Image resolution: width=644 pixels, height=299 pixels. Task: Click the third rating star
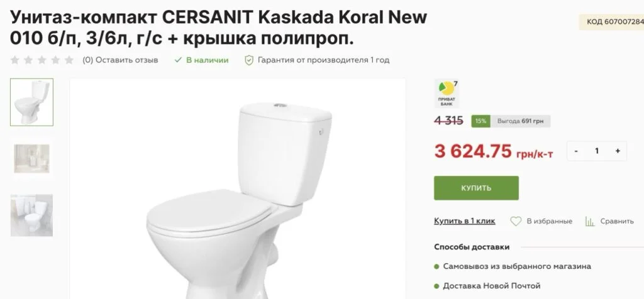pos(42,60)
